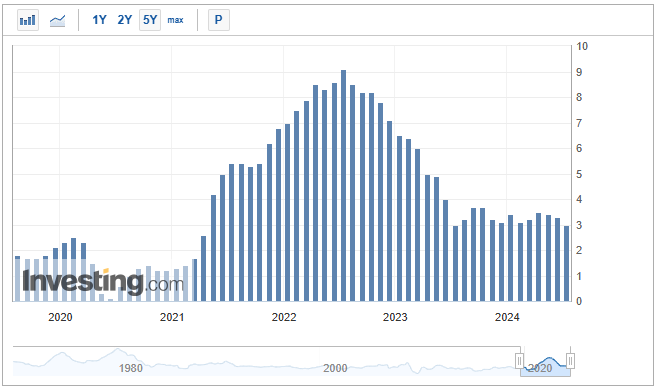
Task: Switch to area line chart icon
Action: tap(57, 20)
